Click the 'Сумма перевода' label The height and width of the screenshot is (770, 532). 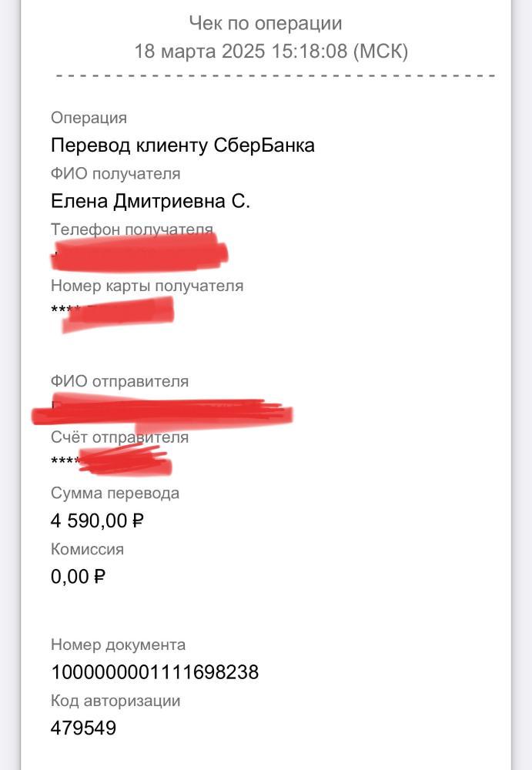(x=115, y=493)
